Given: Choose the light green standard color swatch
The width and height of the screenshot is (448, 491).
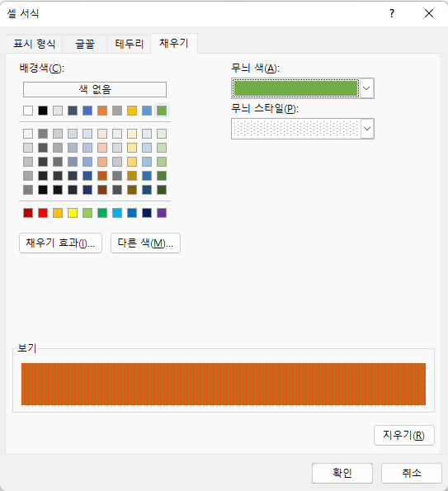Looking at the screenshot, I should (x=87, y=213).
